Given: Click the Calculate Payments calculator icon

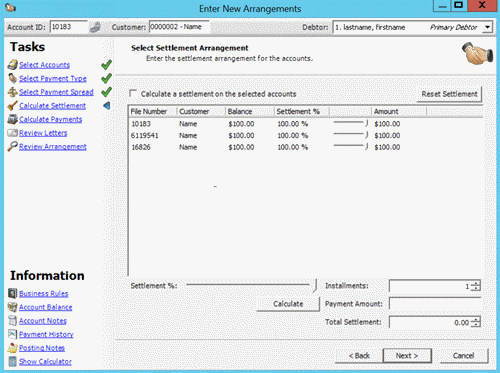Looking at the screenshot, I should (x=13, y=119).
